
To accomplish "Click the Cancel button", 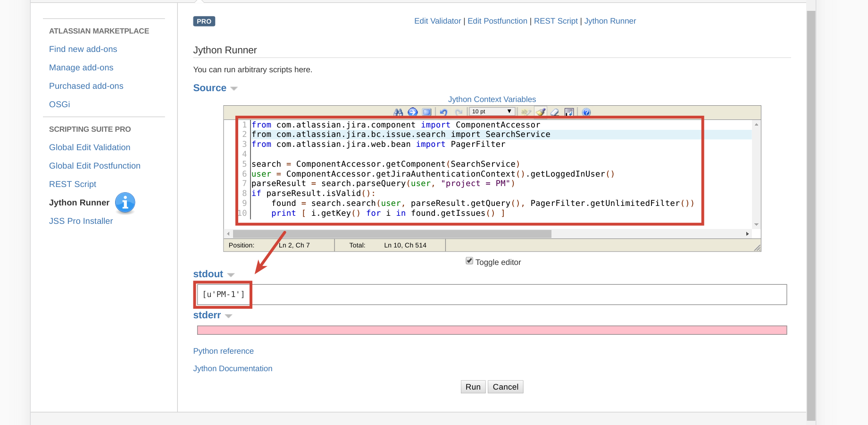I will pos(506,387).
